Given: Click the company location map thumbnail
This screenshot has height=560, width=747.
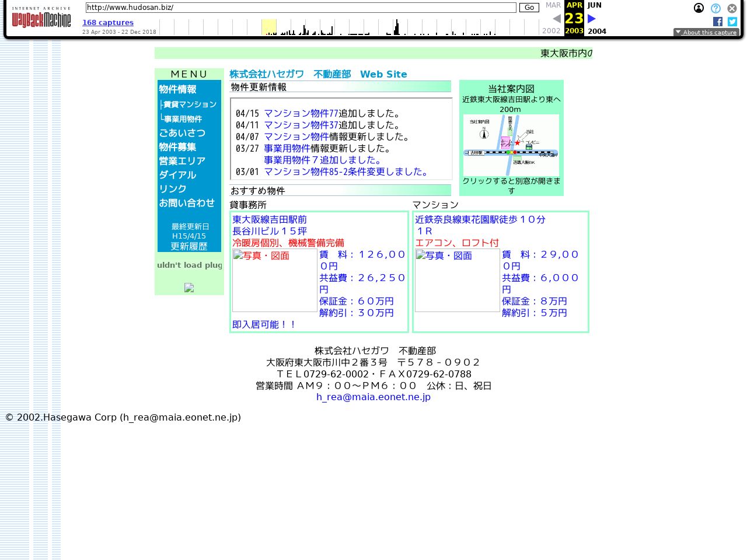Looking at the screenshot, I should click(x=511, y=145).
